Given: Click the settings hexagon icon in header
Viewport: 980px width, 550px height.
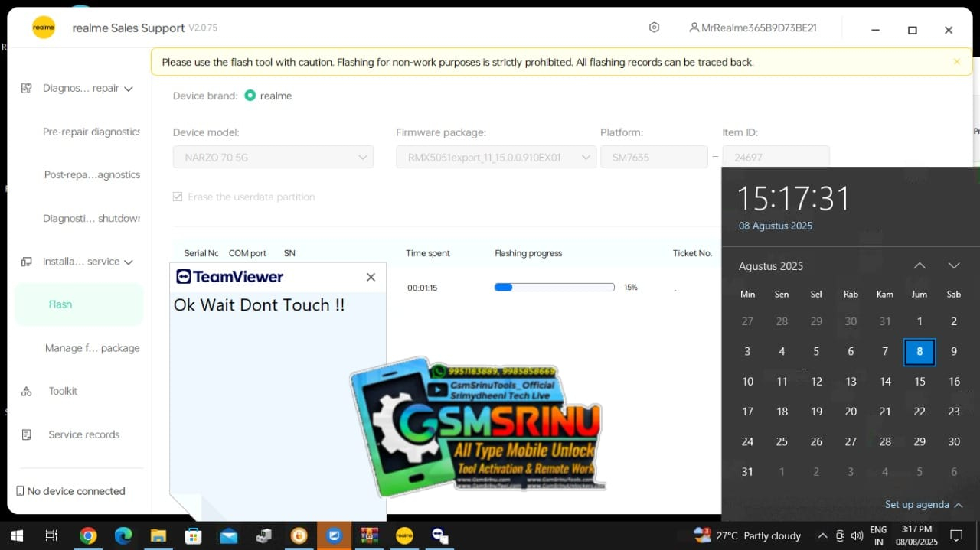Looking at the screenshot, I should pos(654,28).
